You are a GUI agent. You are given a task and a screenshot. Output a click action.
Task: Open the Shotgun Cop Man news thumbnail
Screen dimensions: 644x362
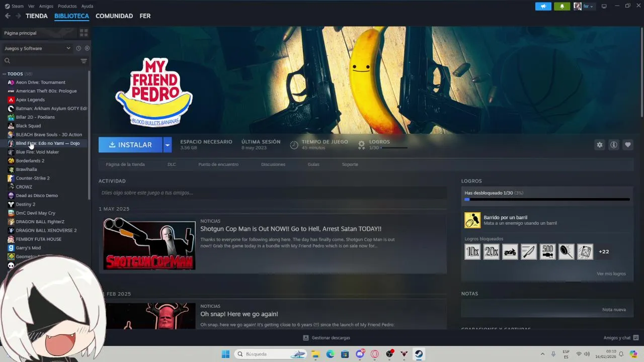point(149,244)
